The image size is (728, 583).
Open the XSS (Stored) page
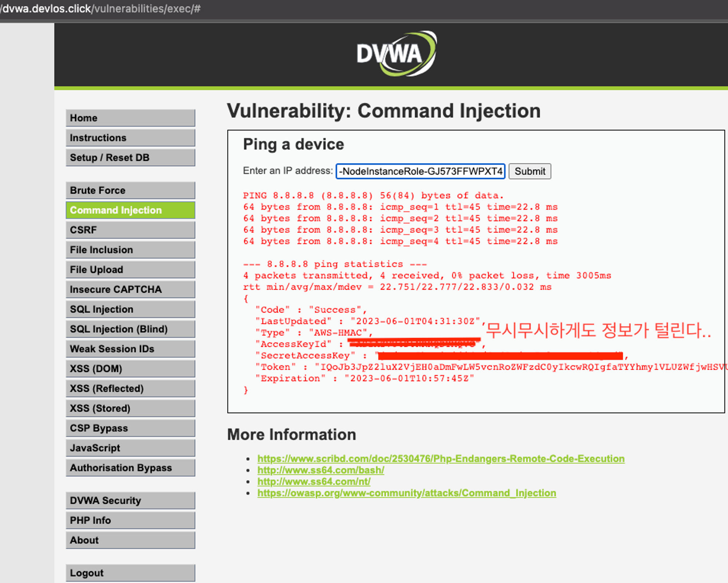click(x=130, y=408)
